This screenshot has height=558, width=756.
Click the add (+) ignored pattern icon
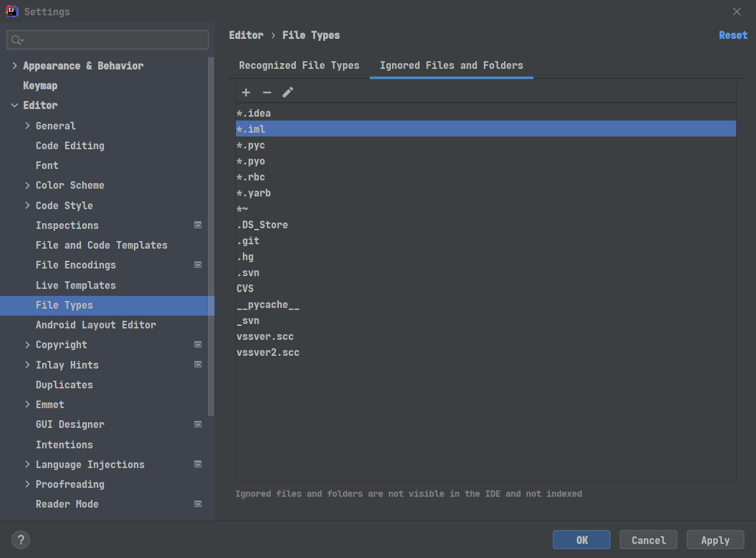point(246,92)
